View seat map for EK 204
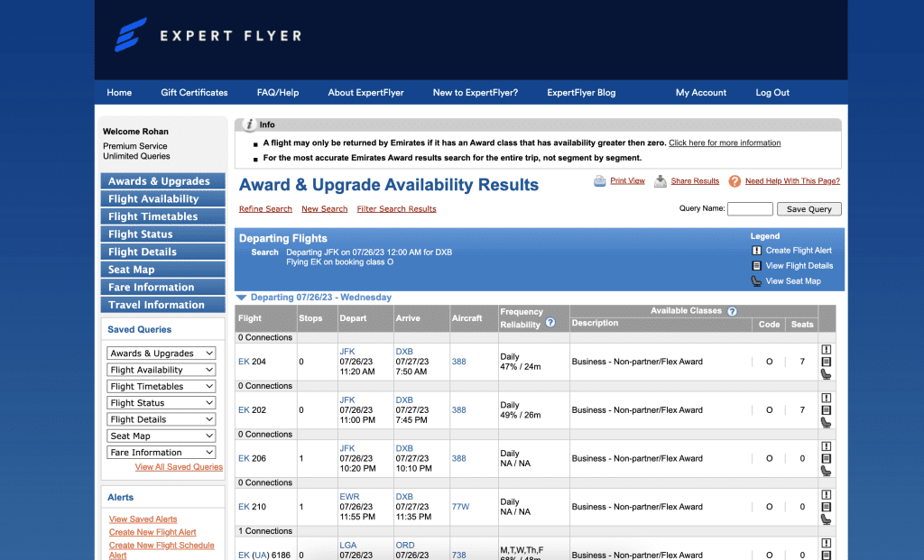The height and width of the screenshot is (560, 924). point(827,374)
